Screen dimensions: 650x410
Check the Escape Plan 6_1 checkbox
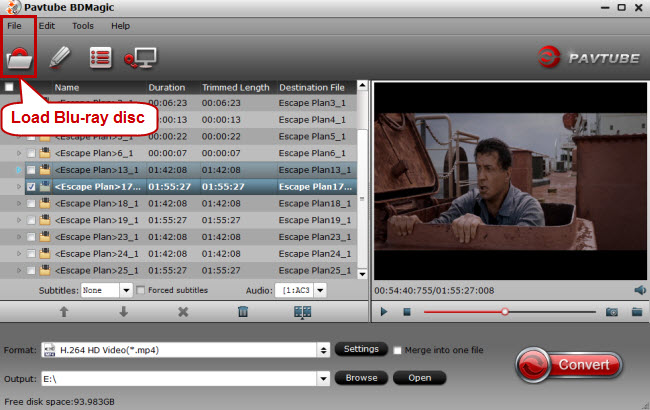(x=31, y=153)
